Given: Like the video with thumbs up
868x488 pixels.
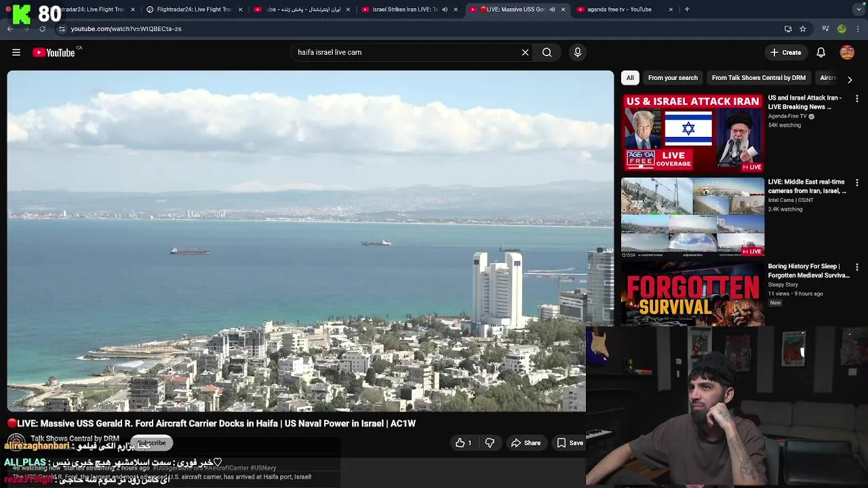Looking at the screenshot, I should pos(464,443).
